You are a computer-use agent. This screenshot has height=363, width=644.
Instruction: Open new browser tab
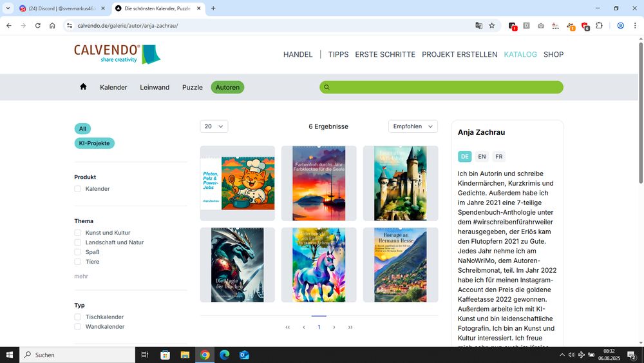click(x=213, y=8)
